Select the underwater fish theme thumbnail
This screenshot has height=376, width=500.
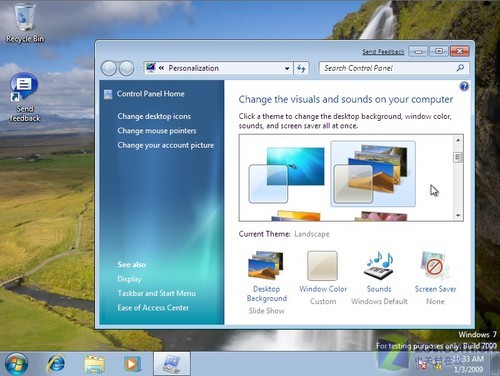287,175
